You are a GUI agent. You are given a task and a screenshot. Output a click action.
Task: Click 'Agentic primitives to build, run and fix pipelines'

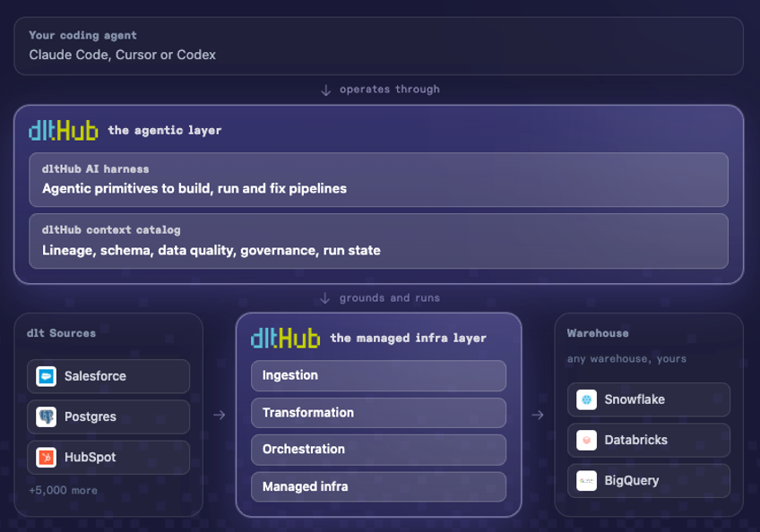pos(194,188)
